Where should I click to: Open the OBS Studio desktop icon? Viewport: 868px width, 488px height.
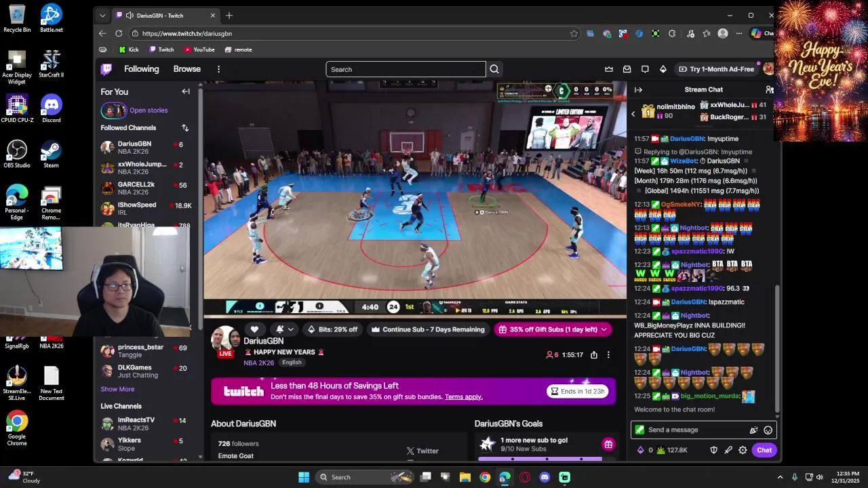(x=17, y=154)
